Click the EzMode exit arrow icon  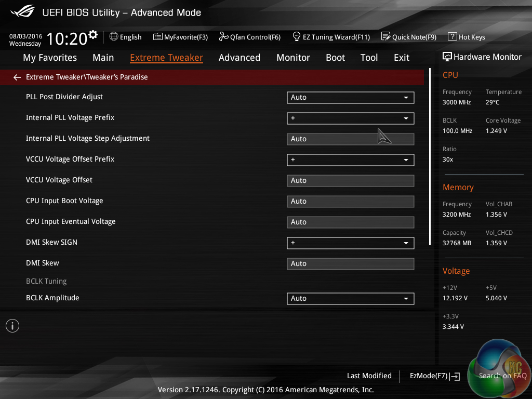coord(455,376)
